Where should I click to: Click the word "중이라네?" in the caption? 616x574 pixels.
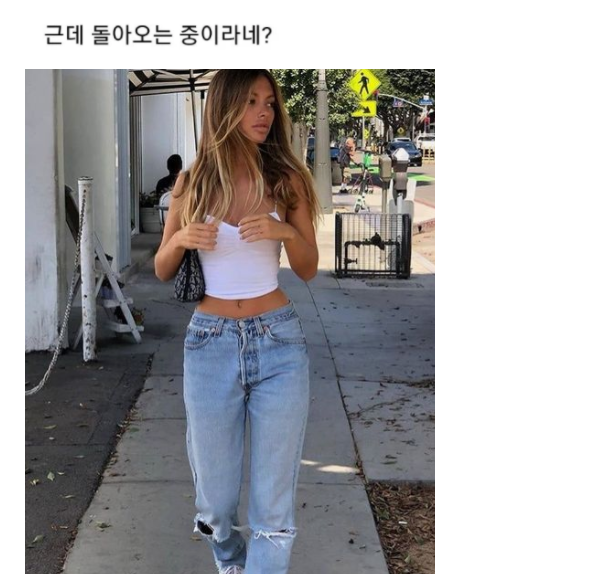226,35
